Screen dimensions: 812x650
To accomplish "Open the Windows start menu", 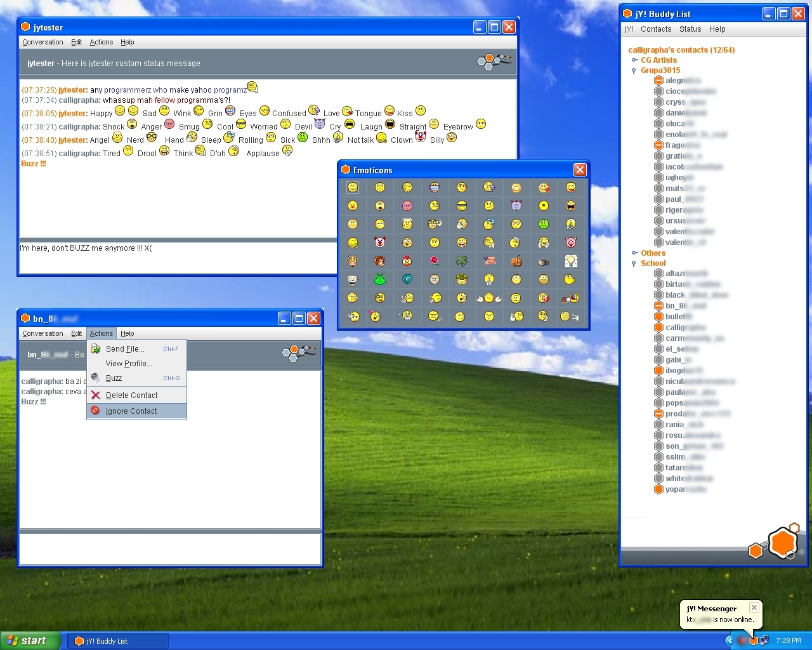I will point(30,640).
